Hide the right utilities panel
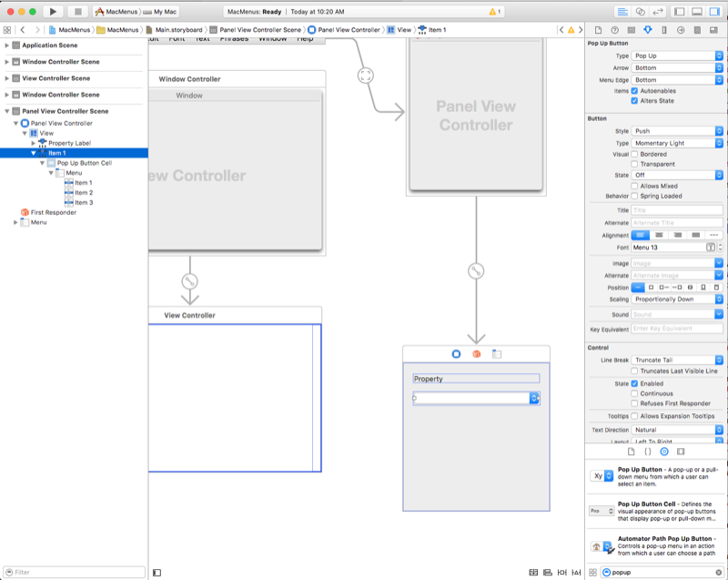Viewport: 728px width, 580px height. pos(714,10)
